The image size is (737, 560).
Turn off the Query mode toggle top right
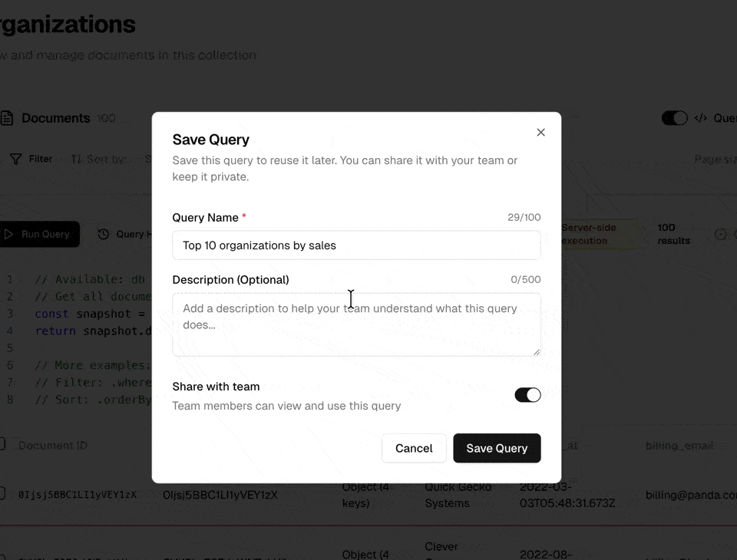[674, 118]
